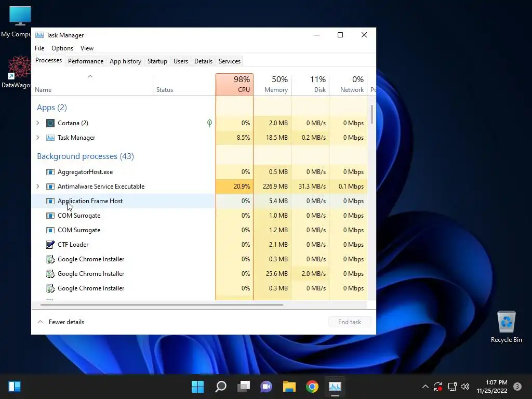Viewport: 532px width, 399px height.
Task: Click the End task button
Action: (x=350, y=322)
